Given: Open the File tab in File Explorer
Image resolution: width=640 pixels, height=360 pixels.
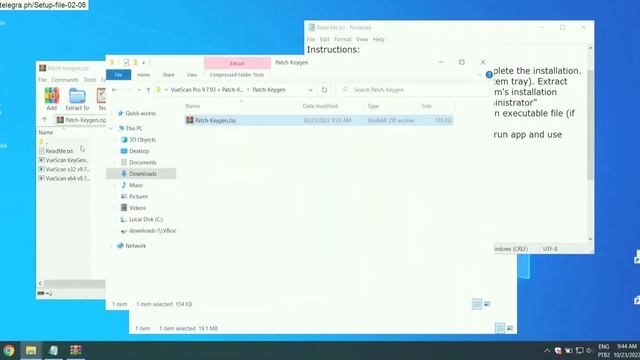Looking at the screenshot, I should [118, 75].
